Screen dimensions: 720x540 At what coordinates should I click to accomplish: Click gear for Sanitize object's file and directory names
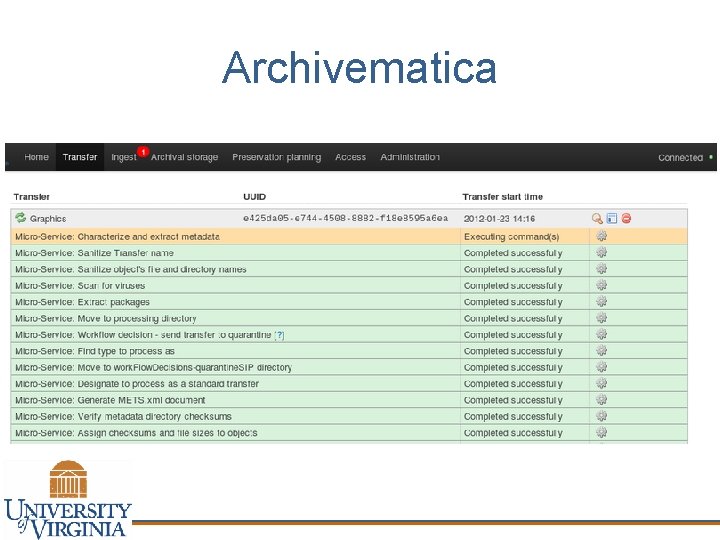tap(602, 269)
